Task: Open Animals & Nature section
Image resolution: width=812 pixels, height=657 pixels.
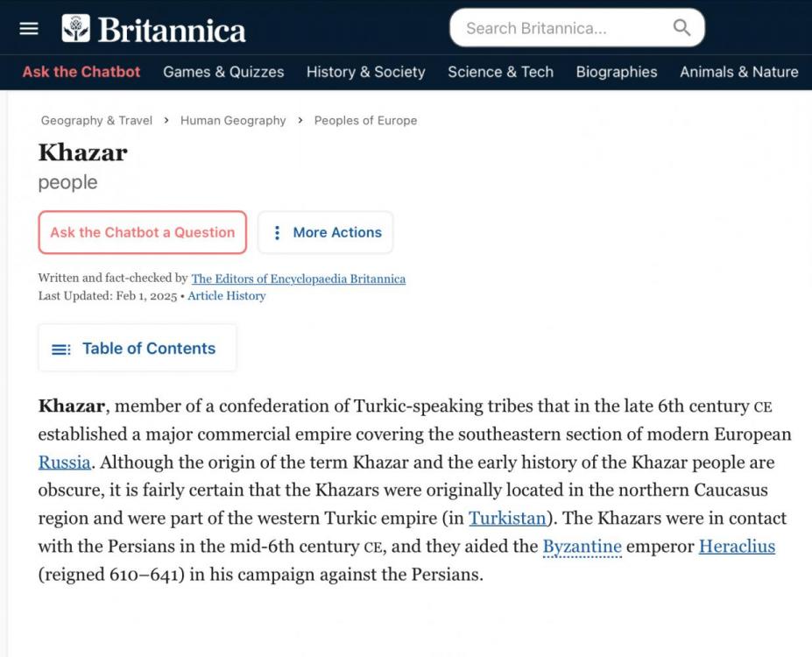Action: (738, 72)
